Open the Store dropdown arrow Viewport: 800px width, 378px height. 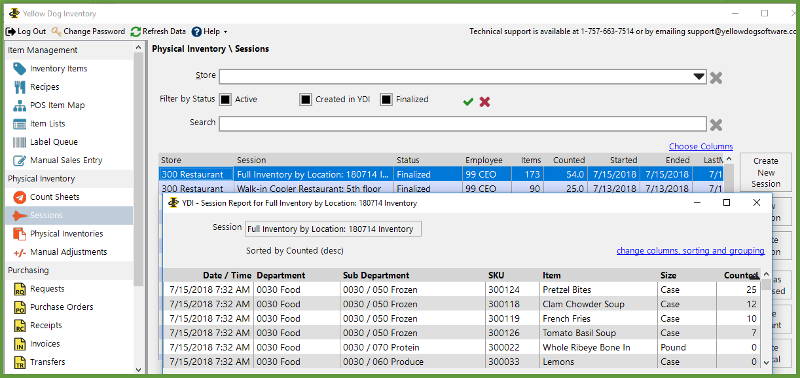698,77
